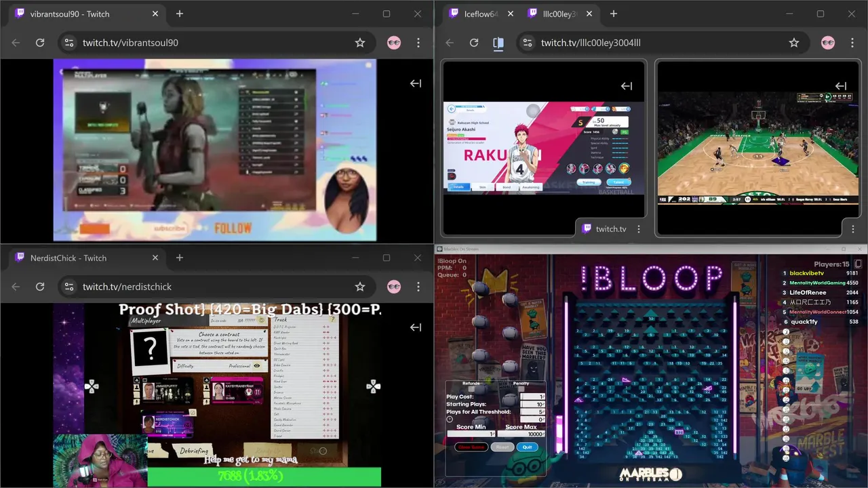
Task: Click the Starting Plays value field
Action: point(532,404)
